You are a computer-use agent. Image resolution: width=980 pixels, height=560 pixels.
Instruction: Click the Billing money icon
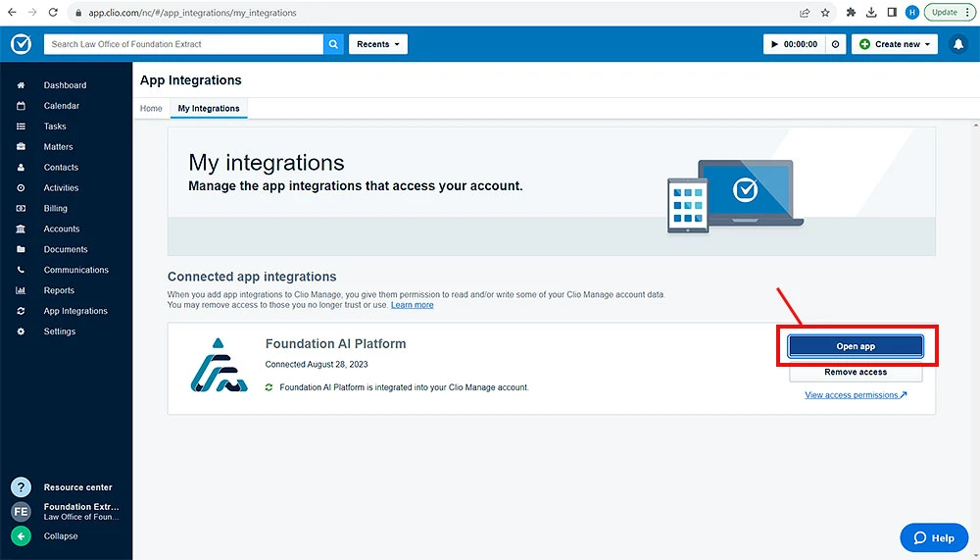pos(21,208)
